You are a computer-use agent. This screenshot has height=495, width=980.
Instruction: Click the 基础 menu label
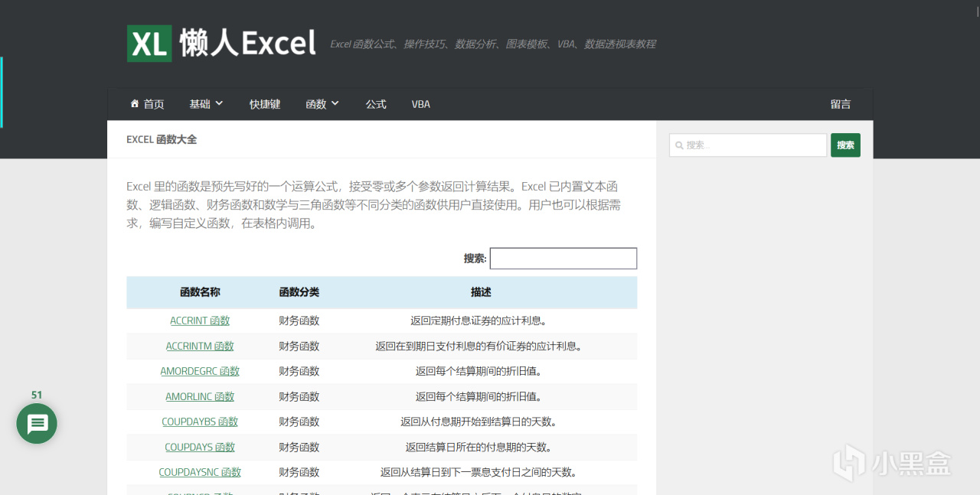click(x=200, y=104)
